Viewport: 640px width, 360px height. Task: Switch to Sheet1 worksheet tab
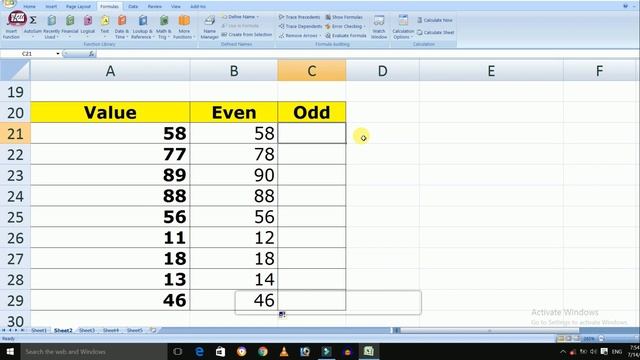point(39,330)
